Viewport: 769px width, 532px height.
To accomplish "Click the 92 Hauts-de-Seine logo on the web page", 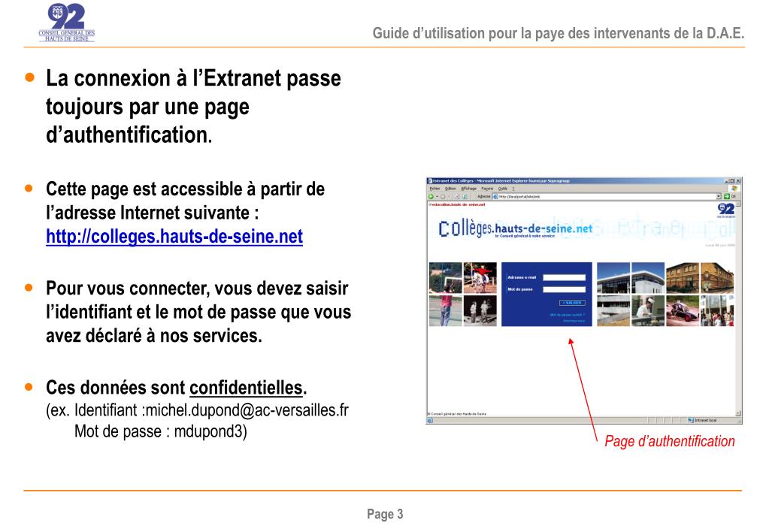I will [x=726, y=210].
